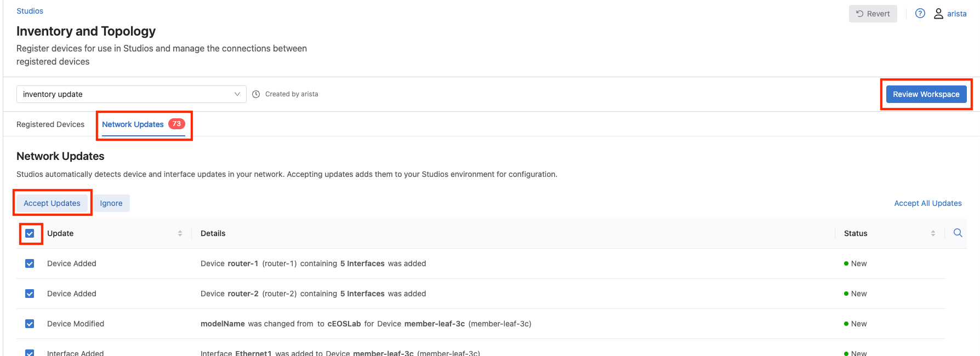The image size is (980, 356).
Task: Uncheck the router-2 Device Added row
Action: (x=30, y=294)
